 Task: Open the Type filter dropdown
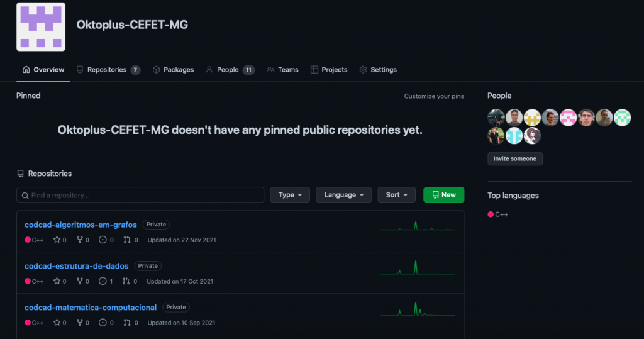290,195
